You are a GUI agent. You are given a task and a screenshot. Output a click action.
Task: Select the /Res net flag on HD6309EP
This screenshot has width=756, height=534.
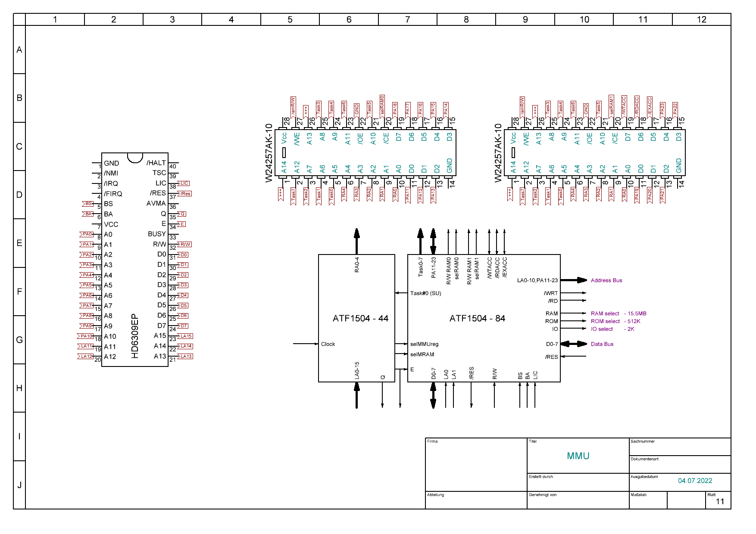coord(185,194)
